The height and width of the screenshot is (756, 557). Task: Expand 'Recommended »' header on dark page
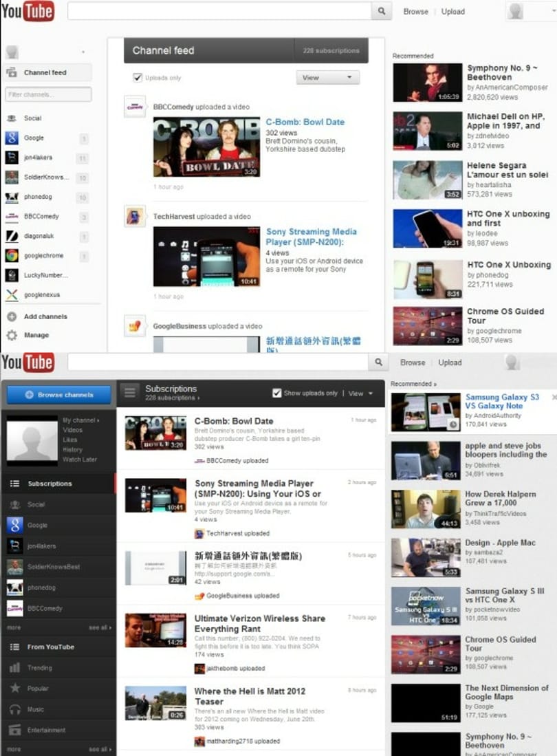tap(413, 384)
